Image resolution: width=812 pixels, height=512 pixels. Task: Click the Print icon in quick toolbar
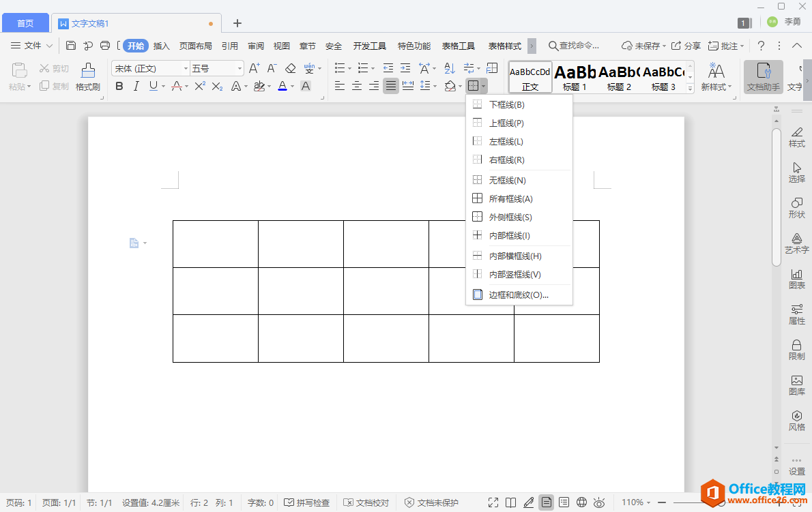(x=104, y=46)
